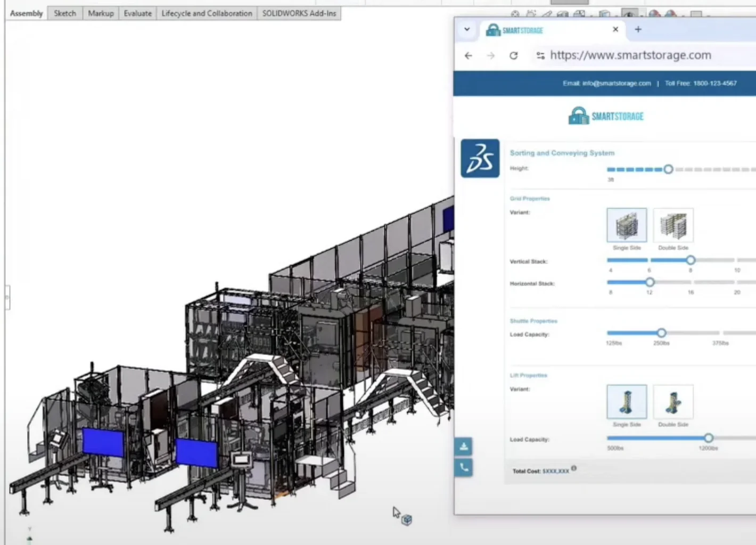The width and height of the screenshot is (756, 545).
Task: Click the View Orientation icon in SOLIDWORKS toolbar
Action: [x=580, y=14]
